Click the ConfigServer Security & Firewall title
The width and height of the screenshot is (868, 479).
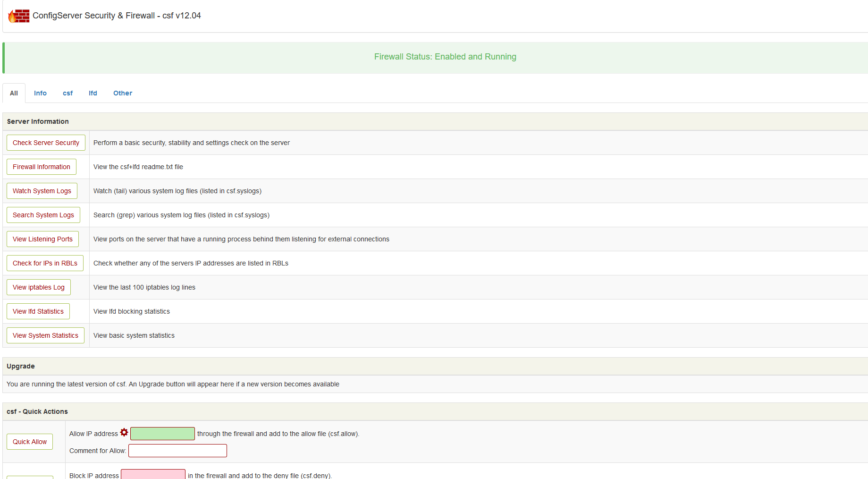(117, 16)
